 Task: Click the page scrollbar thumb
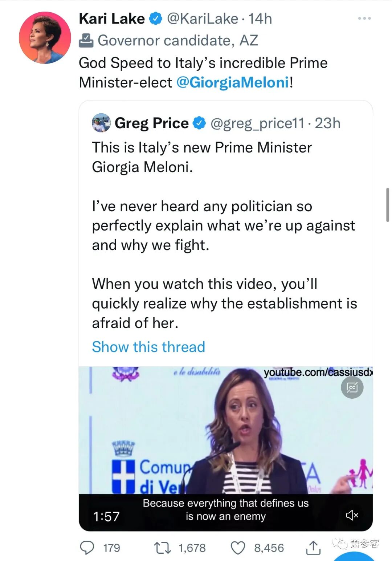(388, 205)
